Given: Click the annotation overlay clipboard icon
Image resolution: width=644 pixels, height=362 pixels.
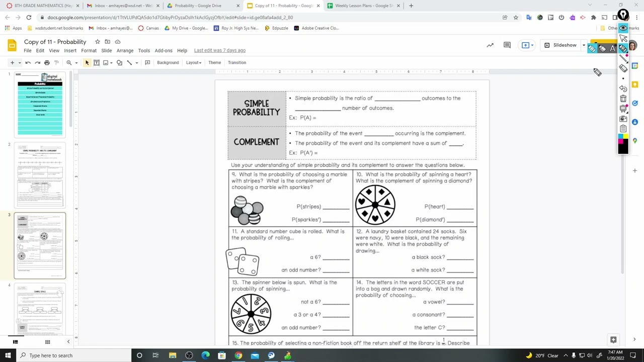Looking at the screenshot, I should tap(623, 129).
